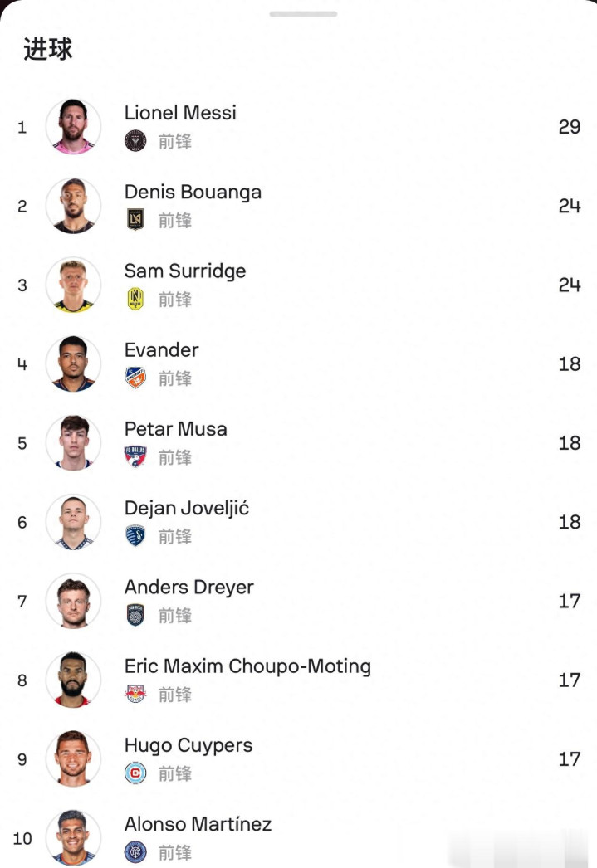Click the Chicago Fire crest under Hugo Cuypers
597x868 pixels.
[135, 773]
